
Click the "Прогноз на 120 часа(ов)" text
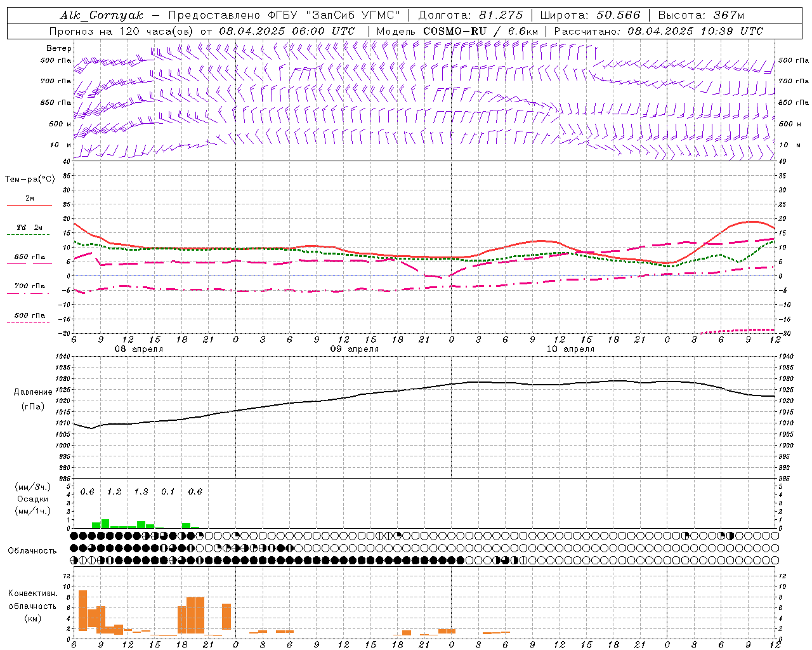(x=122, y=31)
